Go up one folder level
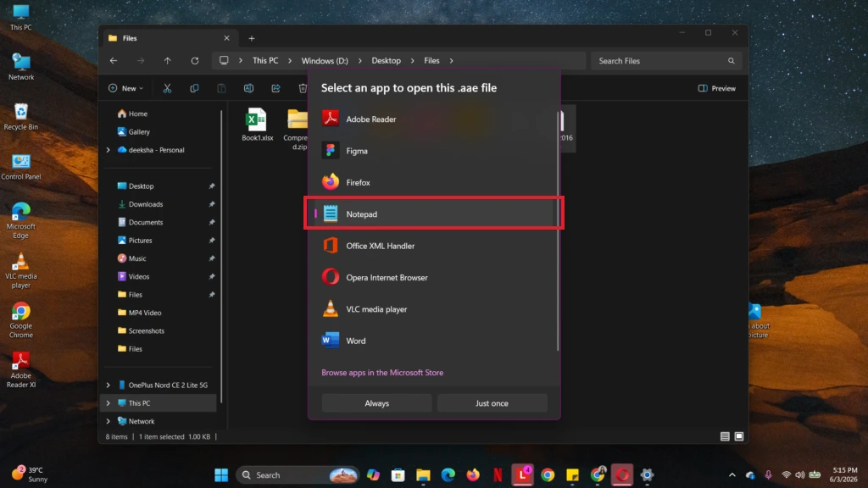The height and width of the screenshot is (488, 868). 167,61
